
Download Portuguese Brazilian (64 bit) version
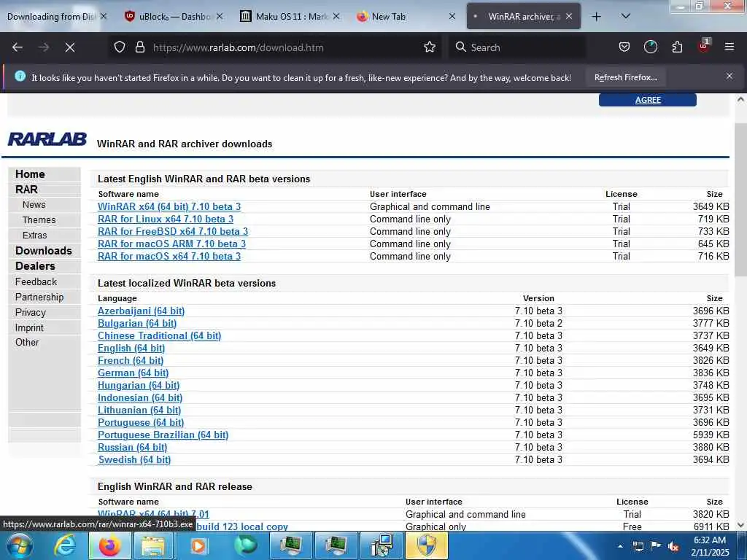[x=163, y=435]
